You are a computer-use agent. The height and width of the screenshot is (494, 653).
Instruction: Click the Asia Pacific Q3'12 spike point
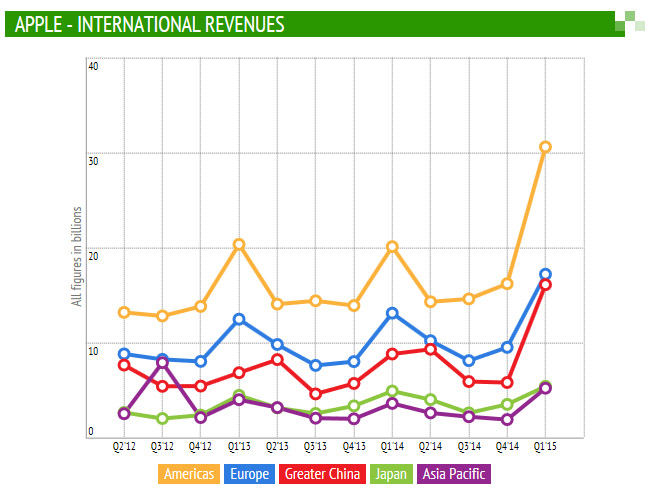[x=163, y=362]
